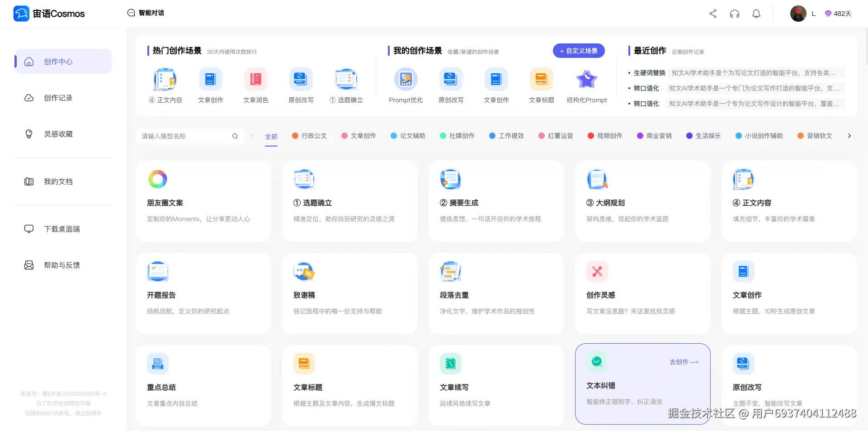The image size is (868, 431).
Task: Go to 创作中心 in sidebar
Action: (63, 62)
